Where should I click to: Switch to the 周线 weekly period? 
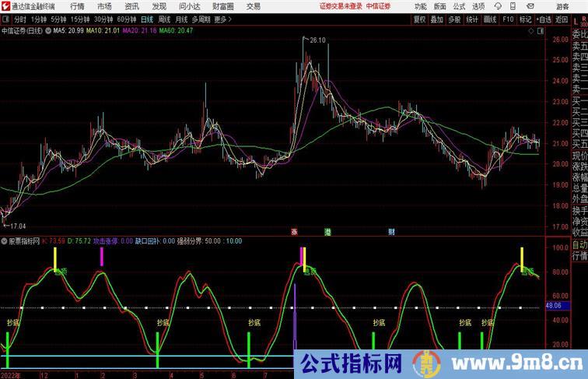pyautogui.click(x=164, y=19)
